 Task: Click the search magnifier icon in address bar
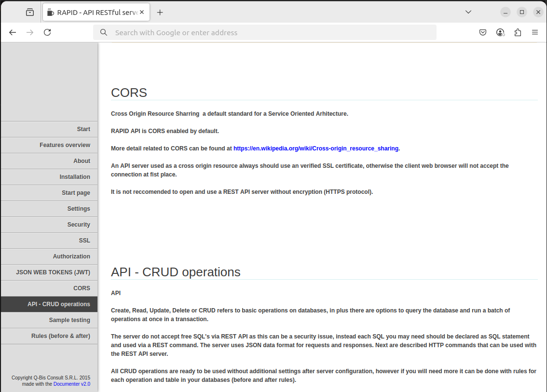click(x=104, y=32)
